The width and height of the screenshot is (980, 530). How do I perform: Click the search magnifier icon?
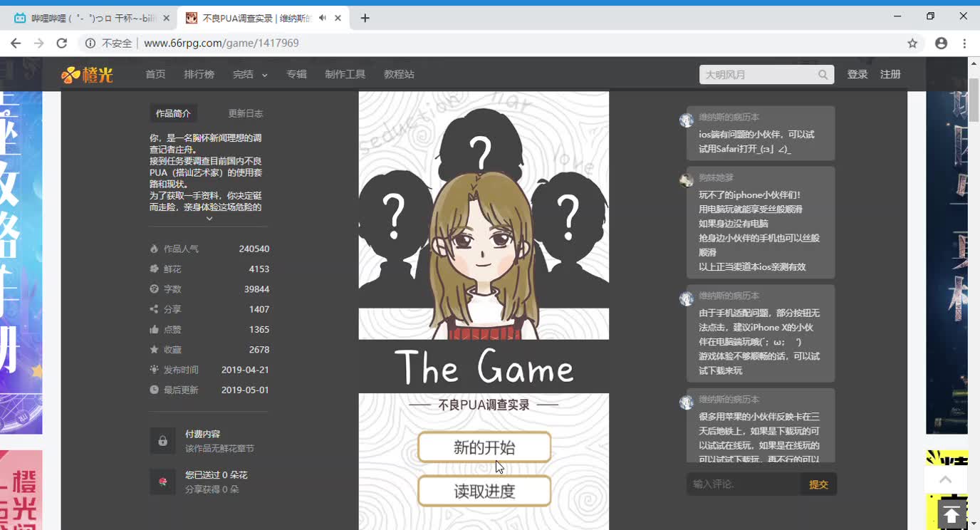(823, 75)
